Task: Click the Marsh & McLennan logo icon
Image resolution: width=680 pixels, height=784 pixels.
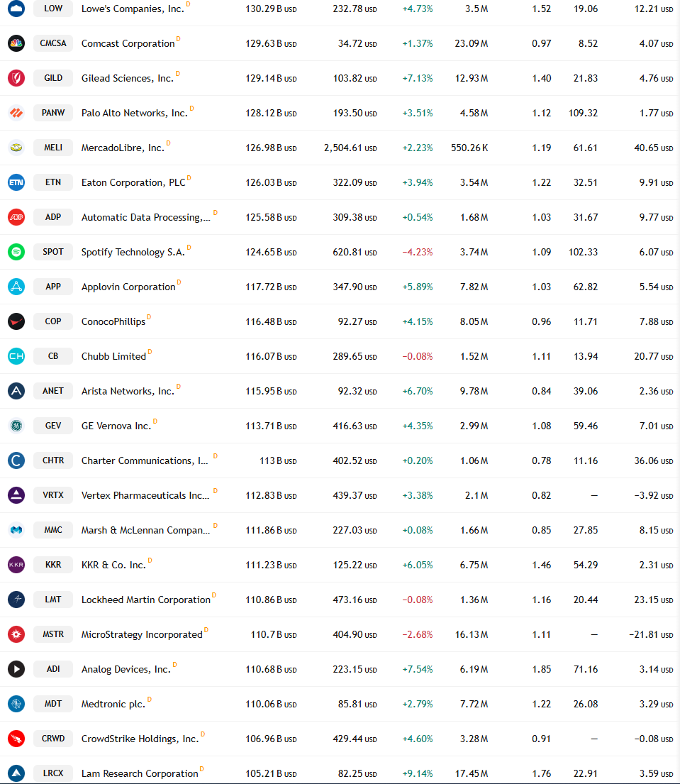Action: tap(16, 530)
